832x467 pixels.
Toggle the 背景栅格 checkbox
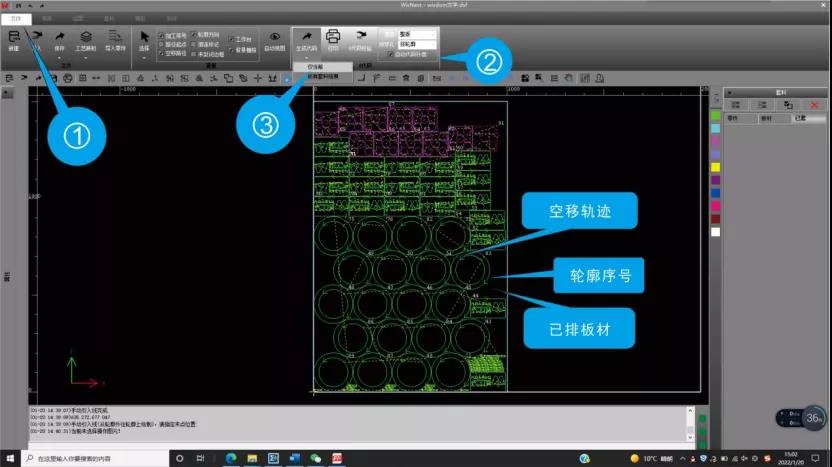pyautogui.click(x=231, y=50)
